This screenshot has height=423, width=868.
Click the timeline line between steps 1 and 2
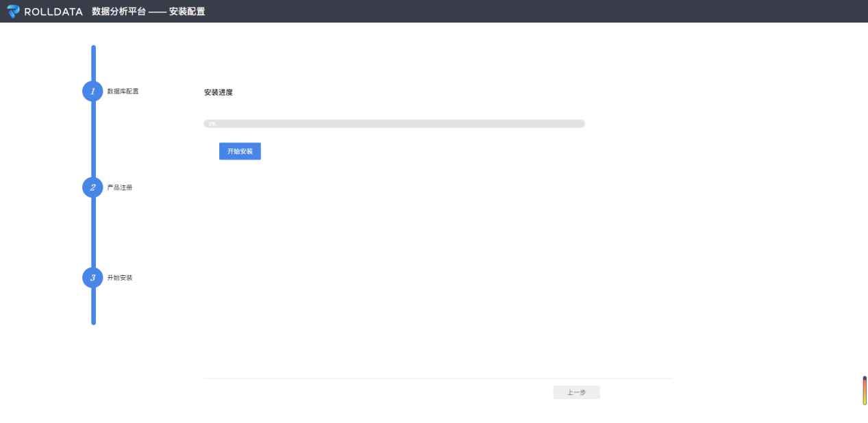coord(94,139)
